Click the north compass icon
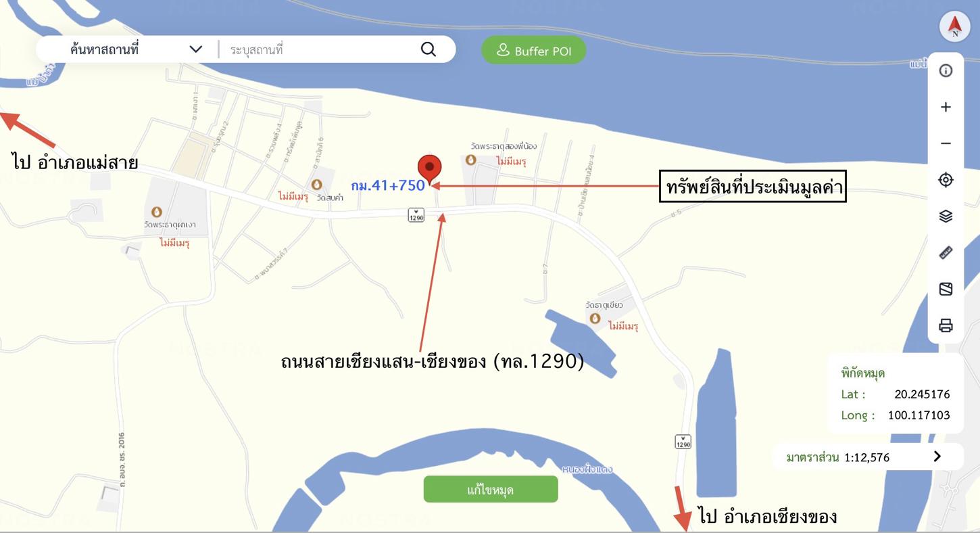The width and height of the screenshot is (980, 533). 954,26
